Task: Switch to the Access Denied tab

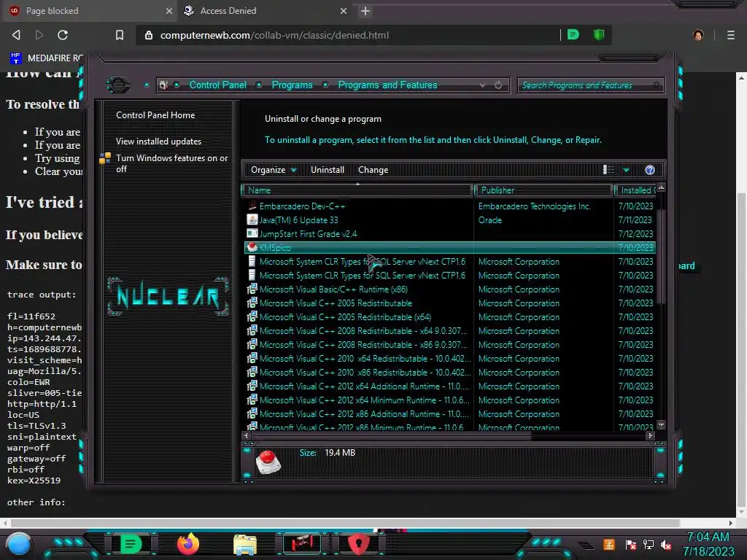Action: (x=266, y=11)
